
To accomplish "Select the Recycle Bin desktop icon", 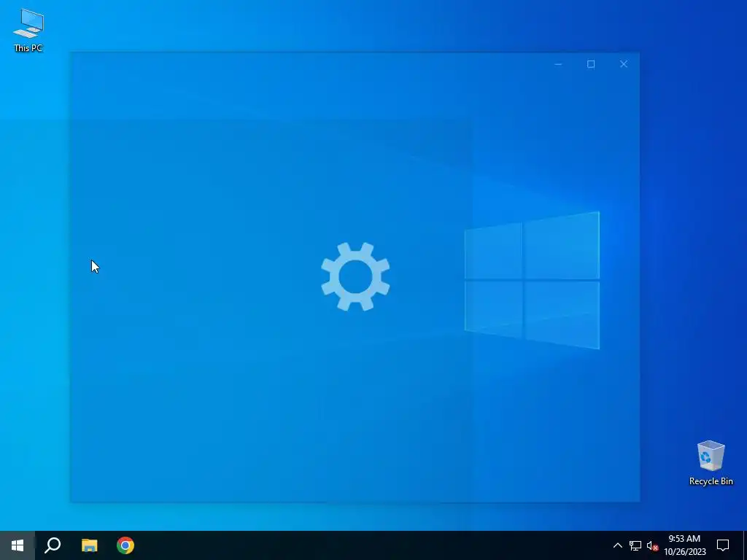I will (x=711, y=463).
